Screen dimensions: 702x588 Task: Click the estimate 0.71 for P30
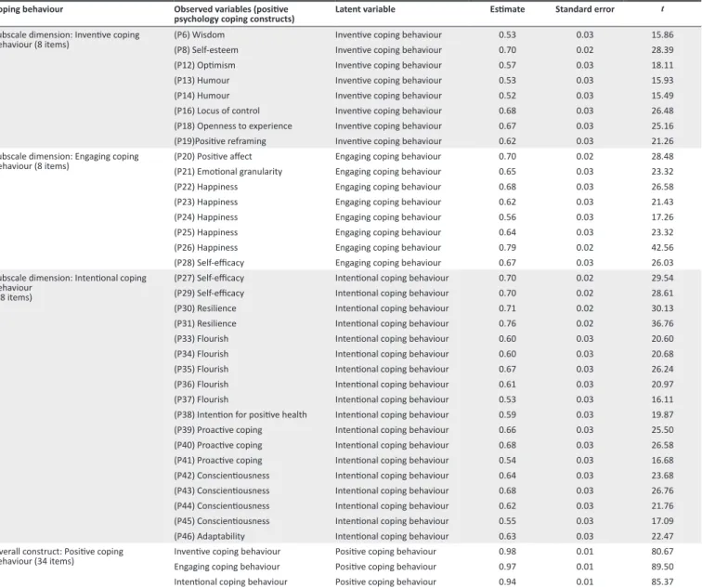507,308
